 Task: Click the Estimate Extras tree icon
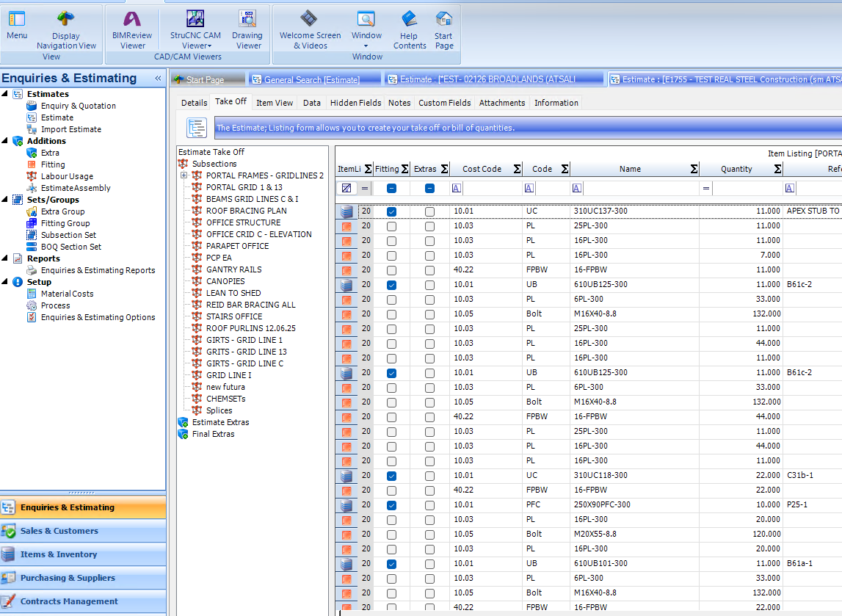click(x=183, y=422)
